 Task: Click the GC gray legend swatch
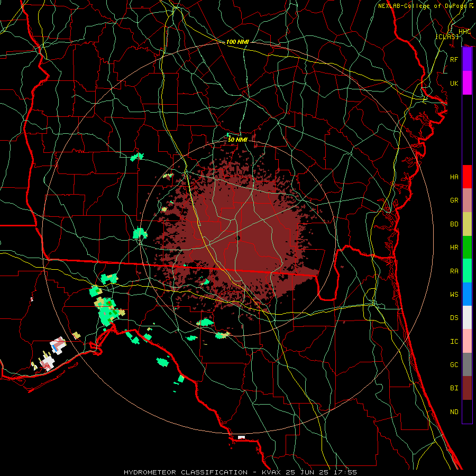pyautogui.click(x=467, y=364)
